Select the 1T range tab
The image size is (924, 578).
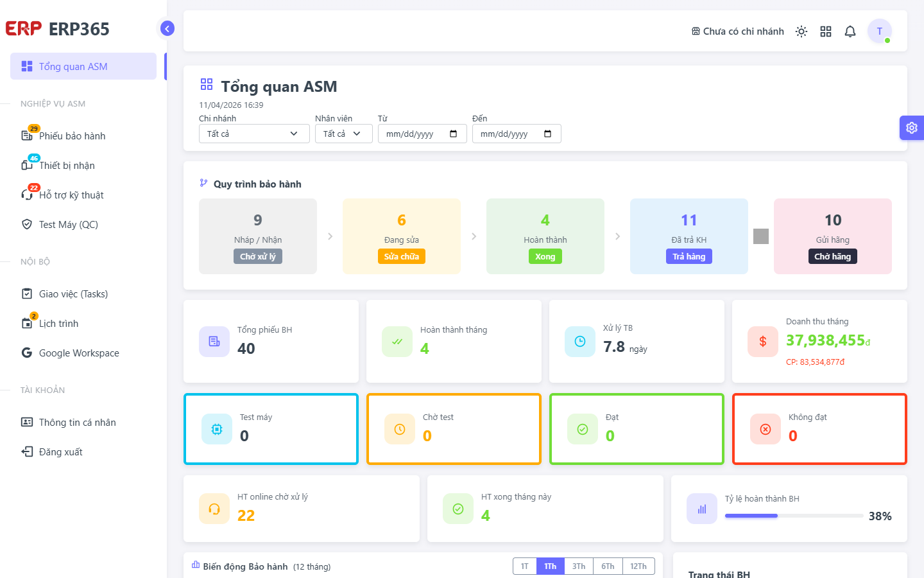pos(525,566)
